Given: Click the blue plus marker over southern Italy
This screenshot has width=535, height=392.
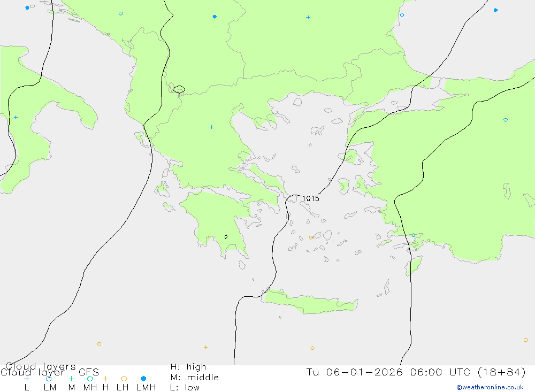Looking at the screenshot, I should (16, 117).
